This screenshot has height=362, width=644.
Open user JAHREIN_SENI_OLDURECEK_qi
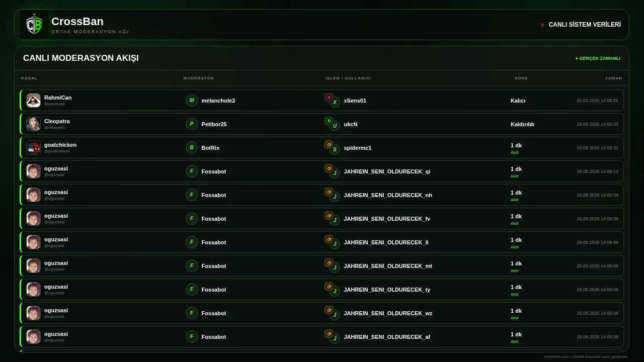pyautogui.click(x=387, y=171)
